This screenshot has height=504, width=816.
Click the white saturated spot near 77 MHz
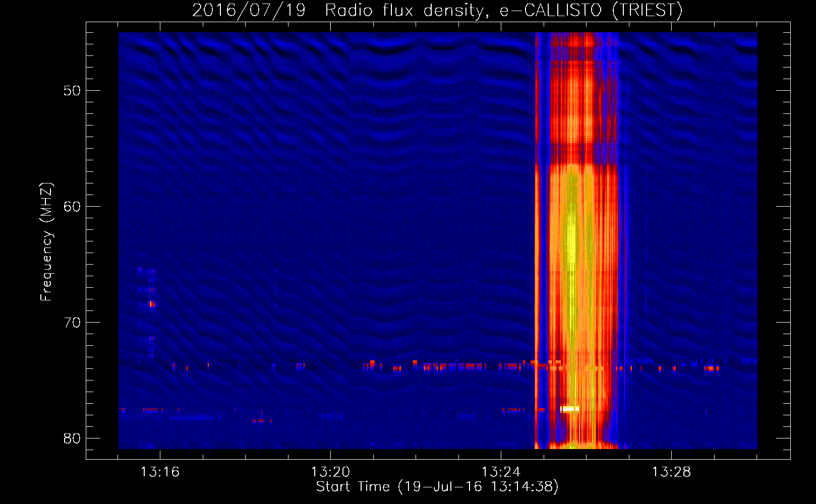(569, 409)
